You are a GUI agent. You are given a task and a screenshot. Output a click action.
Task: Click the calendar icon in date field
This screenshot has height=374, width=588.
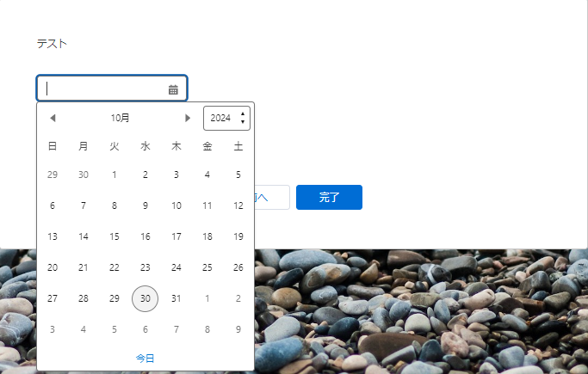(173, 89)
